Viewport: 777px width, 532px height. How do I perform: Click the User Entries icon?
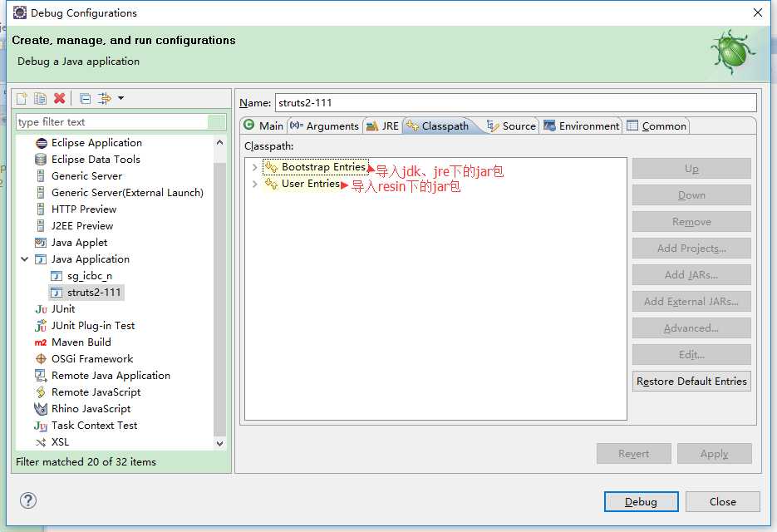pyautogui.click(x=271, y=184)
